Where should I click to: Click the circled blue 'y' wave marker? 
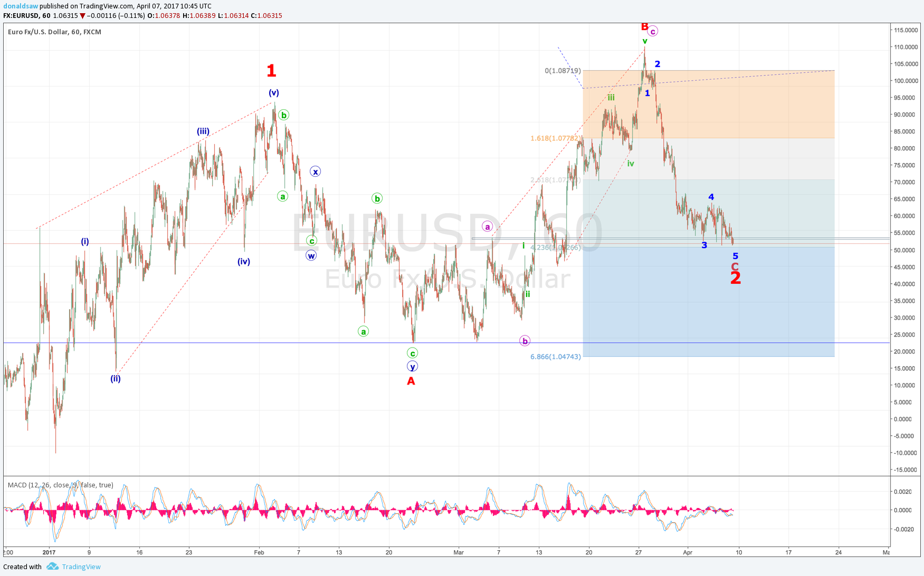coord(412,367)
